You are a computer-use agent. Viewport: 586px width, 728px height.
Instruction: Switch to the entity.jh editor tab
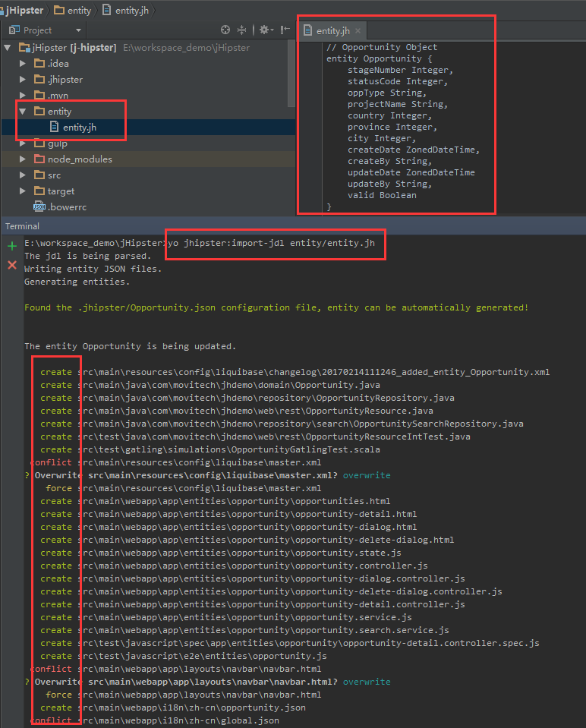pos(332,31)
